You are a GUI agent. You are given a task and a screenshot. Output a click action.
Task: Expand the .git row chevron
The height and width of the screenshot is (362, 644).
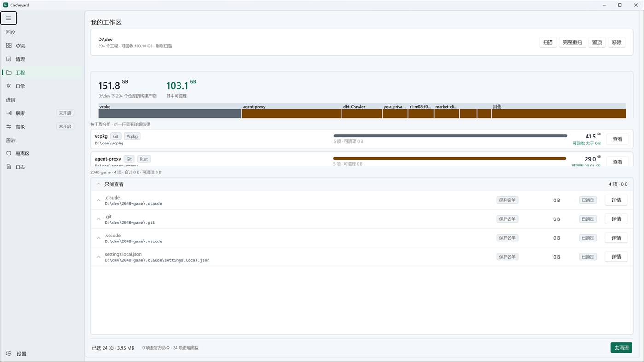(x=99, y=219)
